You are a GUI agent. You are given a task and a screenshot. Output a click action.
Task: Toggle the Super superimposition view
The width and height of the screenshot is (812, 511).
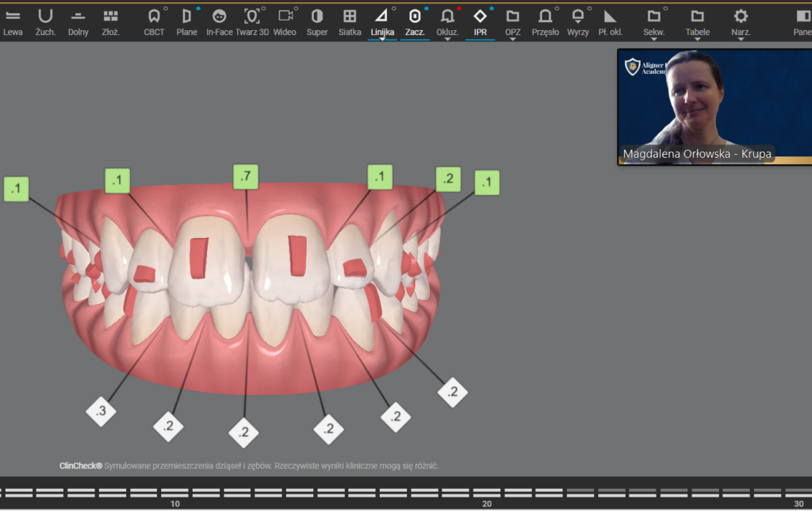click(317, 21)
